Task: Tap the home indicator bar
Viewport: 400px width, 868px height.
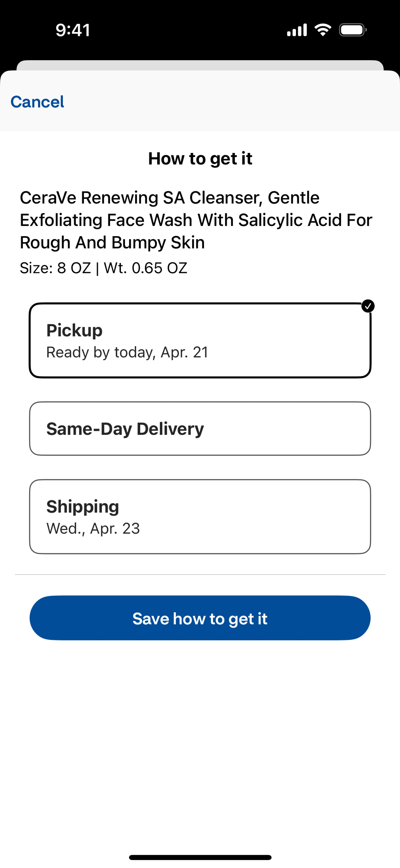Action: pos(200,857)
